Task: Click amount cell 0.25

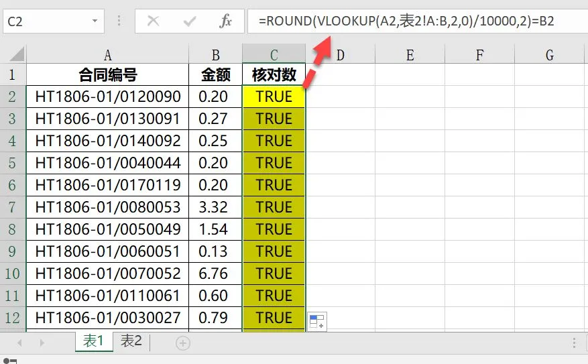Action: click(x=216, y=141)
